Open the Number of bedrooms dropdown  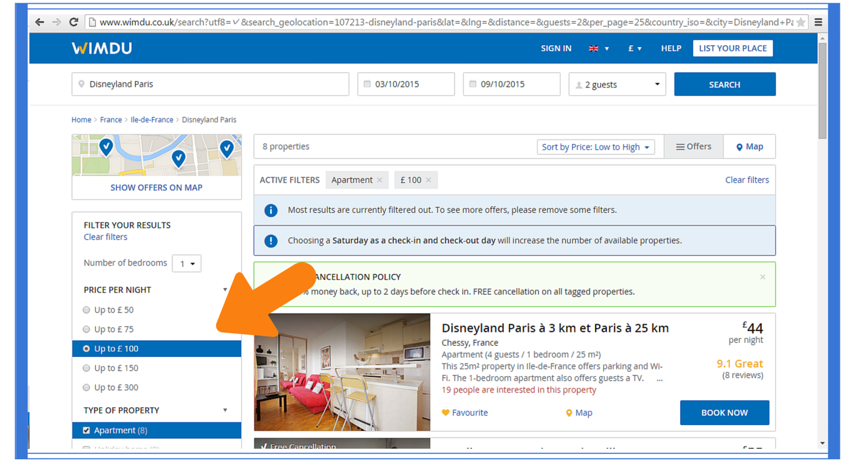[186, 264]
